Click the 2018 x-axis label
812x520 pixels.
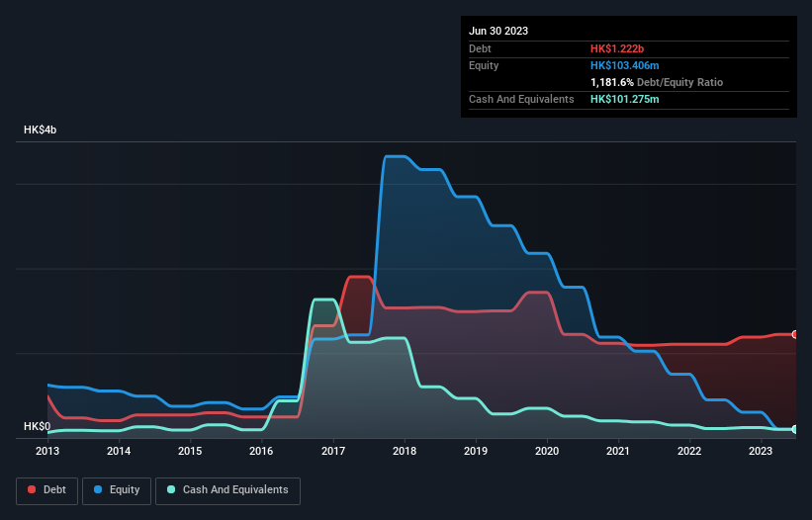point(405,451)
